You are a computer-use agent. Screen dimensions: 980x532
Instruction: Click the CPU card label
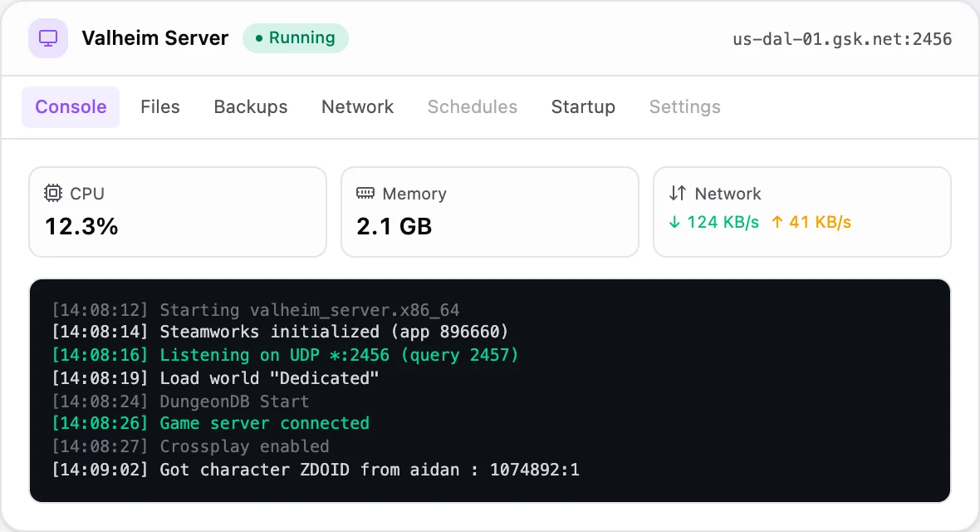click(87, 194)
